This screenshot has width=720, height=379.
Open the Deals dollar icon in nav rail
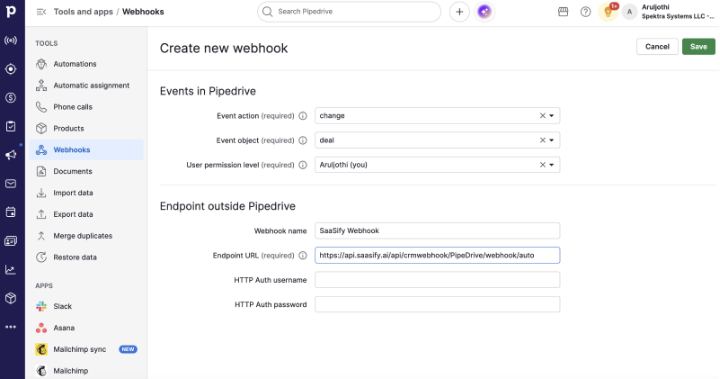tap(11, 97)
